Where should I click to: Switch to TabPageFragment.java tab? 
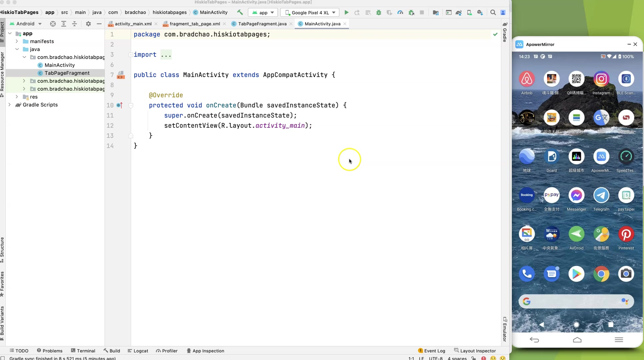pos(262,24)
